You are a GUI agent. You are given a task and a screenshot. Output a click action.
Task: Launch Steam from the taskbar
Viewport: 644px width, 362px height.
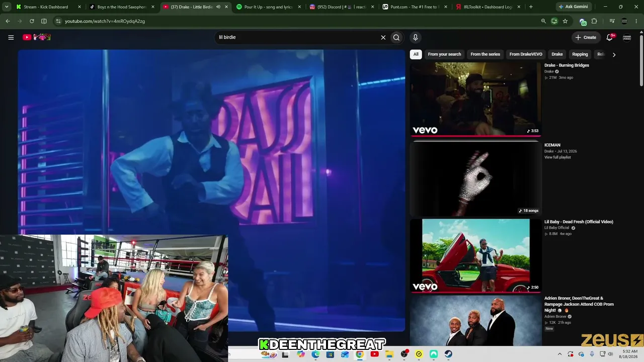click(448, 354)
